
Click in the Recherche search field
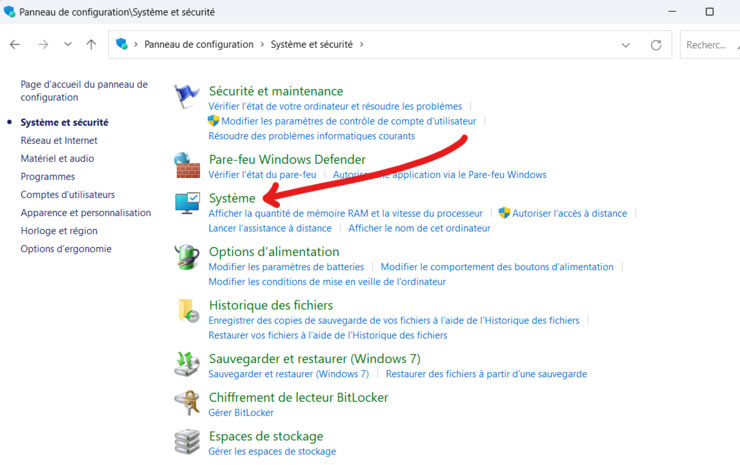[x=710, y=45]
